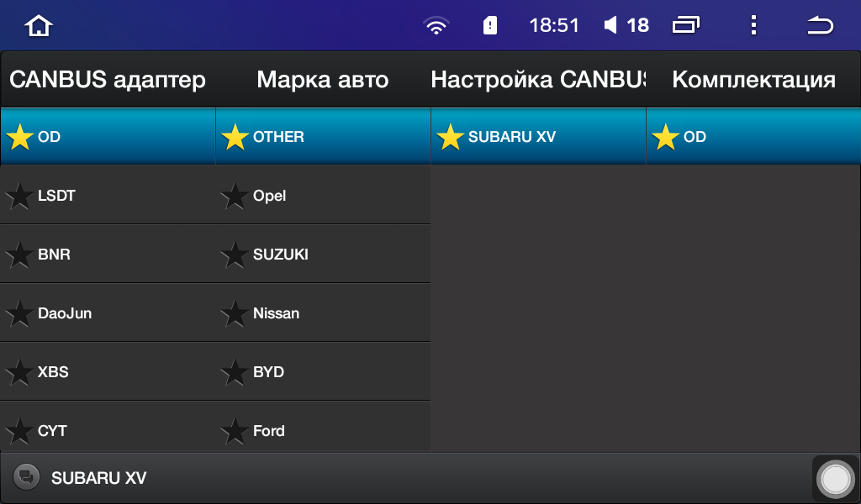Toggle favorite star for BYD
The height and width of the screenshot is (504, 861).
click(235, 372)
